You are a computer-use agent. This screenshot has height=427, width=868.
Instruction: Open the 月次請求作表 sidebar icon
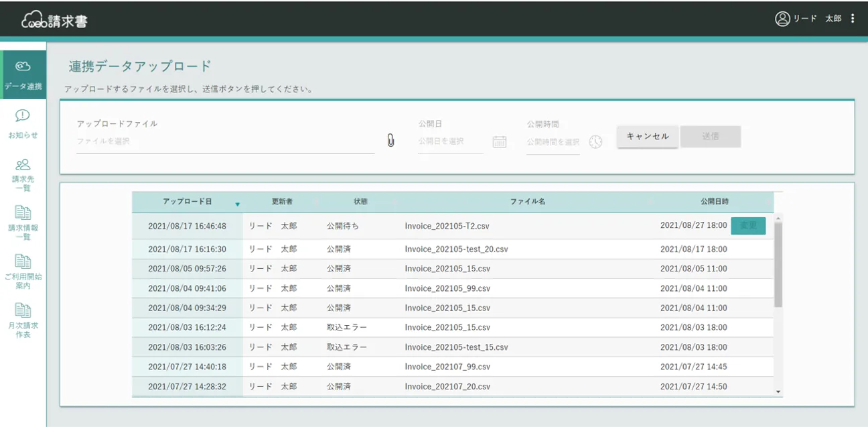pyautogui.click(x=23, y=311)
